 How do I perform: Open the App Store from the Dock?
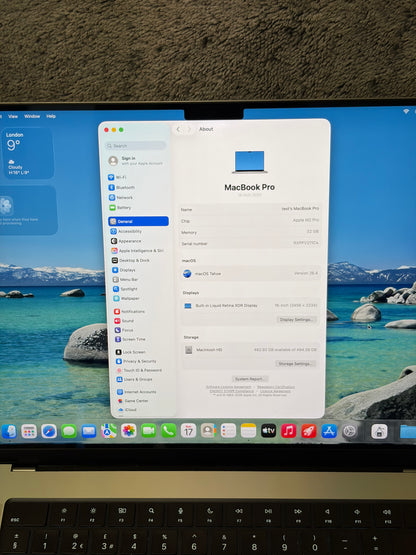point(329,431)
